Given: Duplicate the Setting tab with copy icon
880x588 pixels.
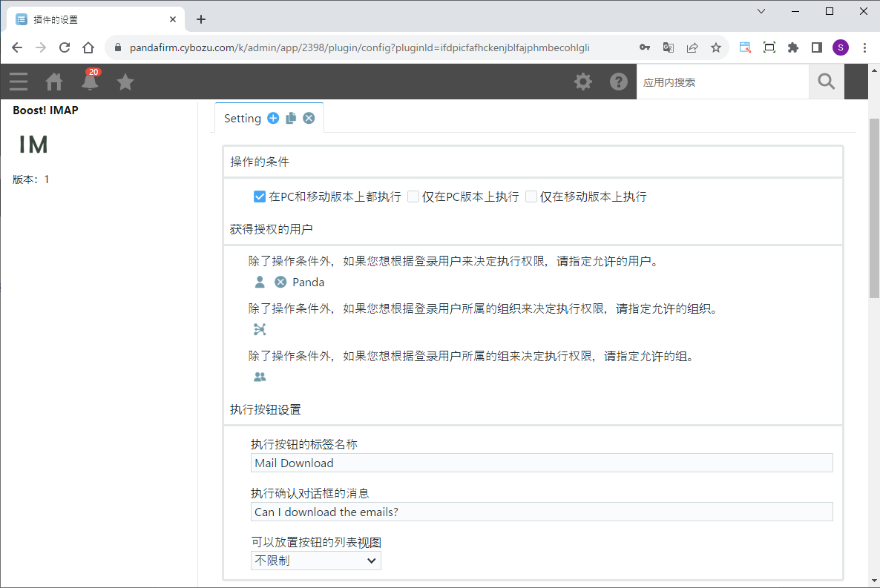Looking at the screenshot, I should [291, 118].
